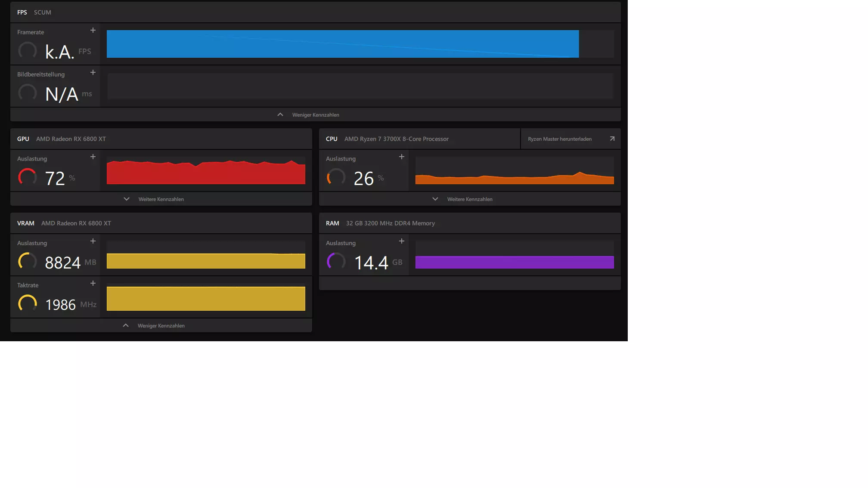
Task: Click plus icon for VRAM Auslastung
Action: pos(93,241)
